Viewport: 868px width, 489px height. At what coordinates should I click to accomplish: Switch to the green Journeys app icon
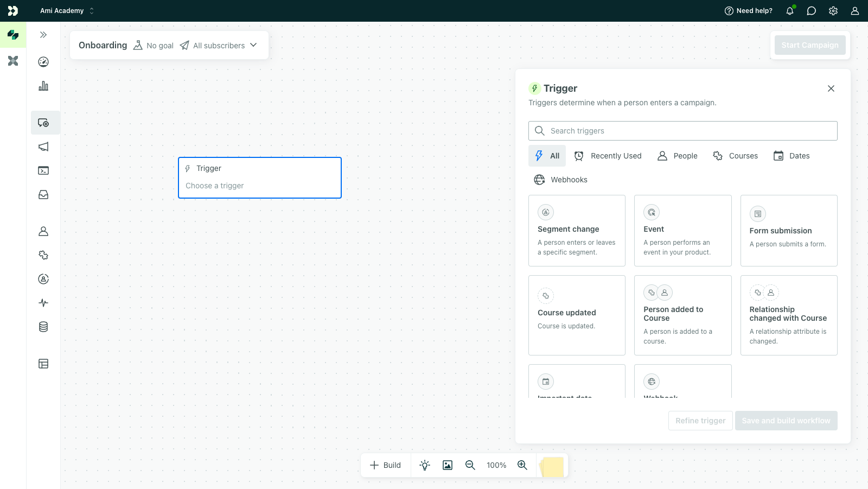click(13, 35)
